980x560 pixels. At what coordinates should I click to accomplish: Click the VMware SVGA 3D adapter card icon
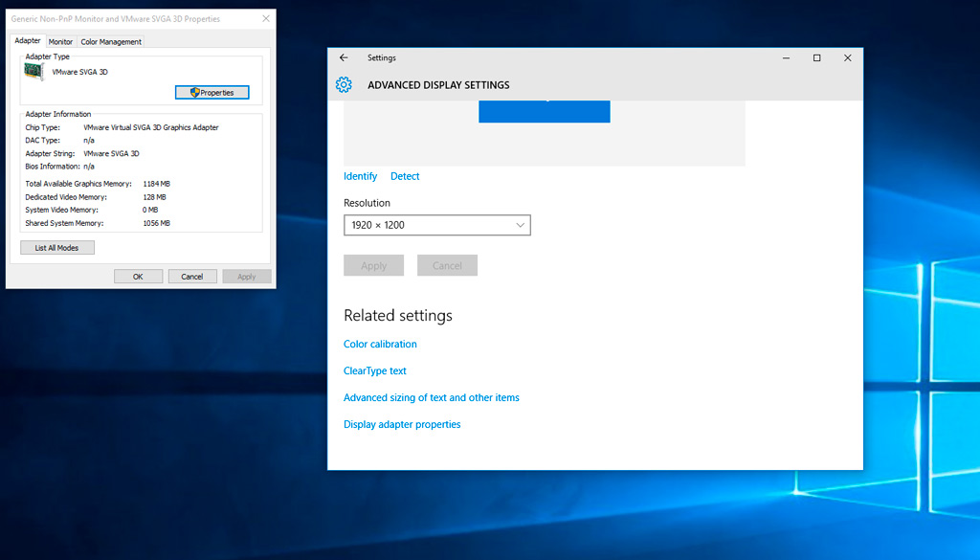click(34, 72)
